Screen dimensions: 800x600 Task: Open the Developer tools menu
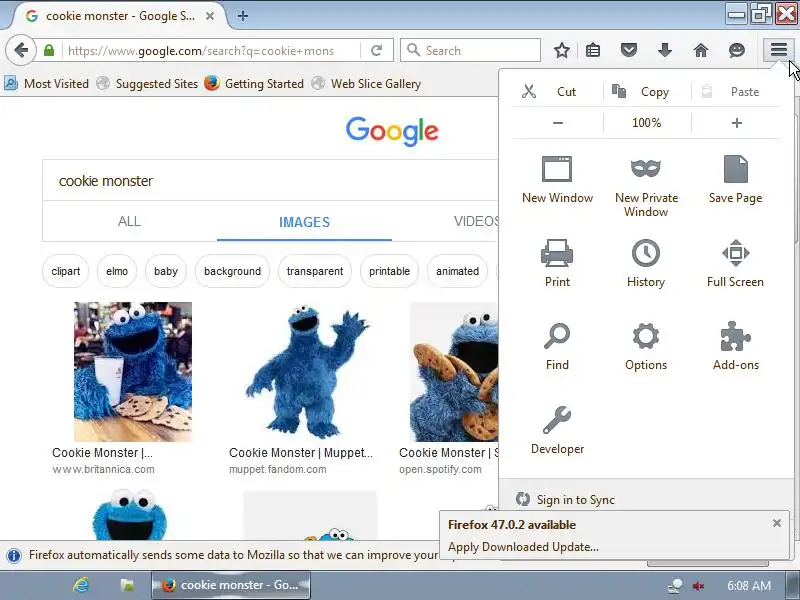pos(557,430)
